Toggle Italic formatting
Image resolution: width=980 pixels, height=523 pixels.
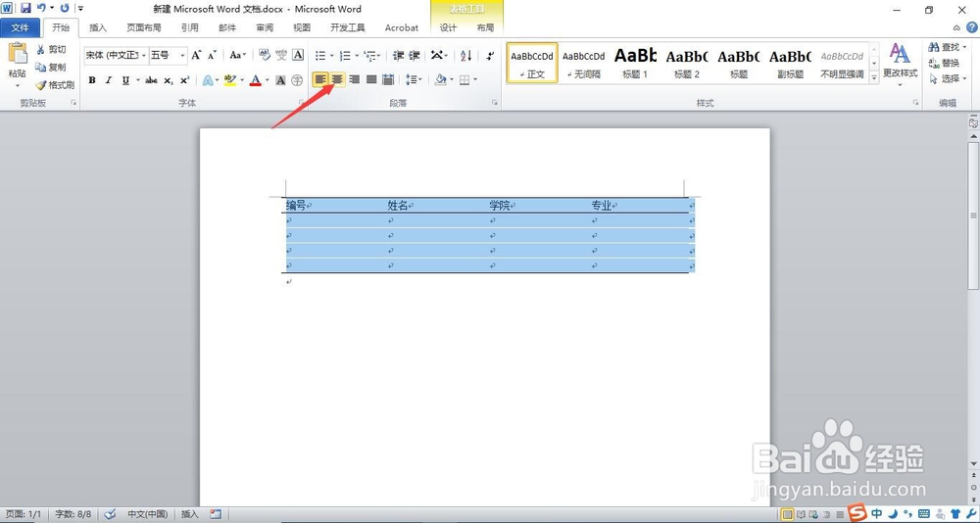click(109, 80)
